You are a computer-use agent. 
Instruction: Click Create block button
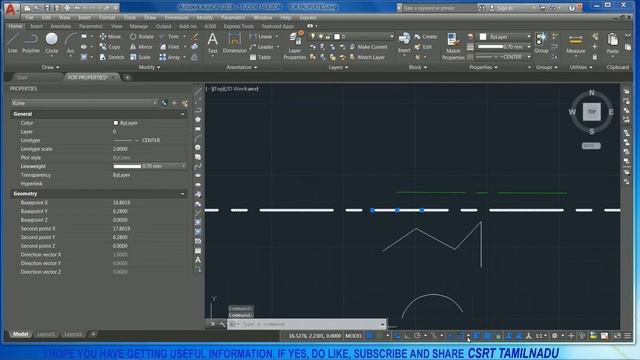(x=426, y=36)
